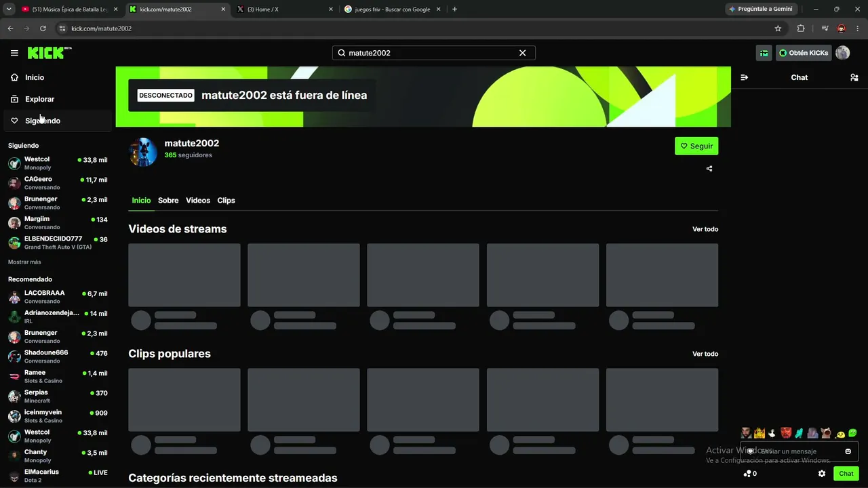
Task: Go to Explorar in the sidebar
Action: click(x=58, y=99)
